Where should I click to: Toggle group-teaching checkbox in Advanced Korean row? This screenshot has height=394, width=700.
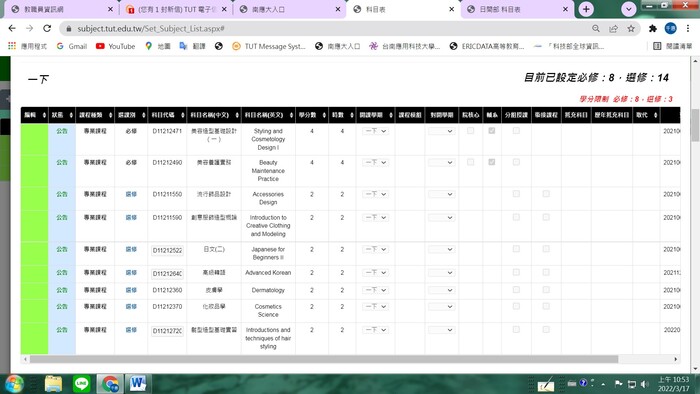pos(516,272)
